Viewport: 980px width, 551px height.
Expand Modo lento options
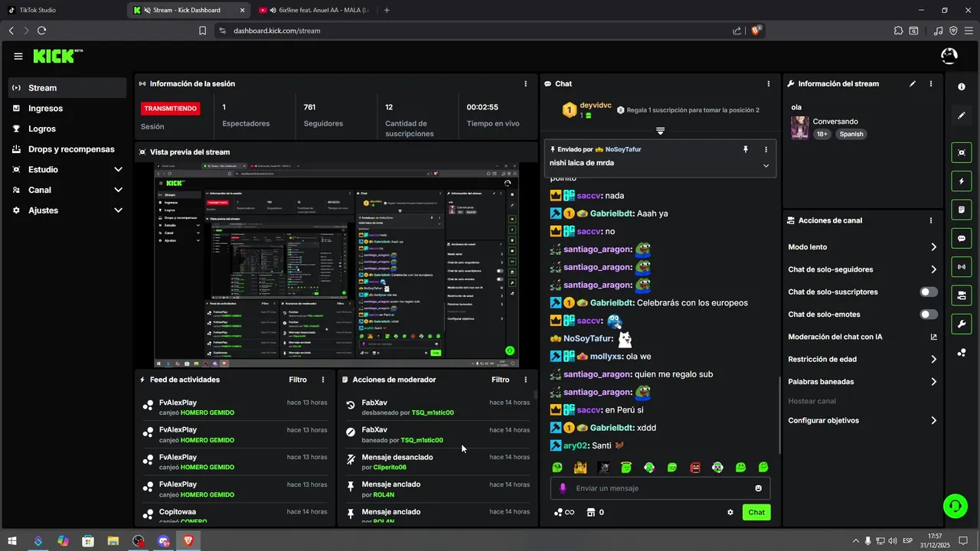(x=934, y=247)
